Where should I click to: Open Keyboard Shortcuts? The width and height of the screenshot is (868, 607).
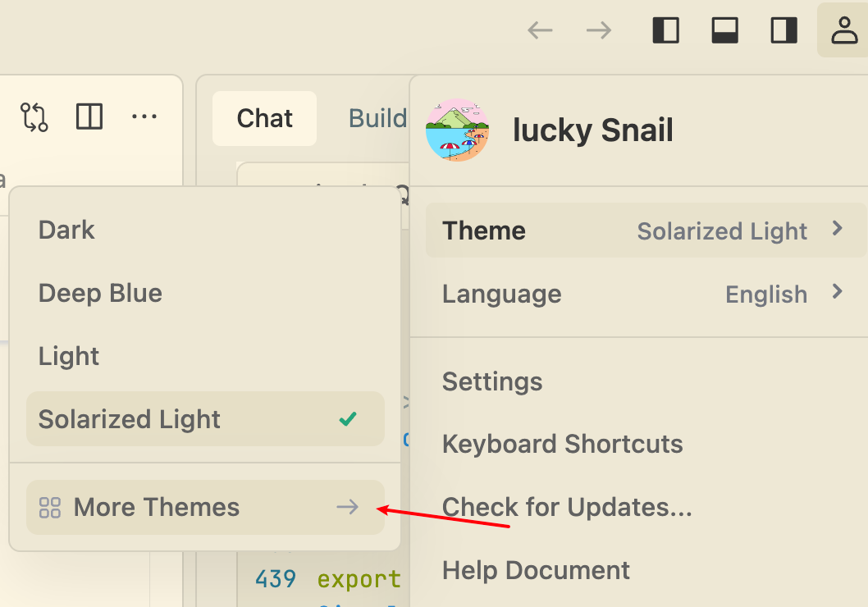click(562, 444)
